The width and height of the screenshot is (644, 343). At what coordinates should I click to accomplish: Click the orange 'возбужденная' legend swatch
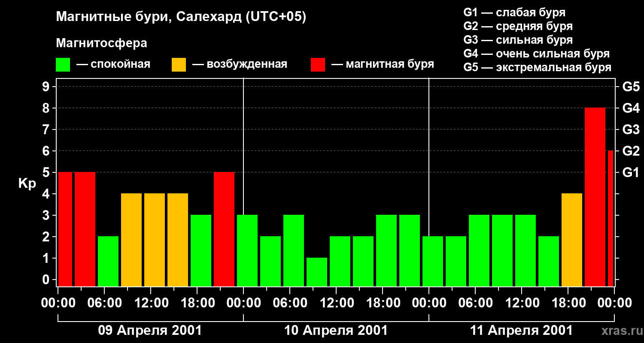coord(179,65)
